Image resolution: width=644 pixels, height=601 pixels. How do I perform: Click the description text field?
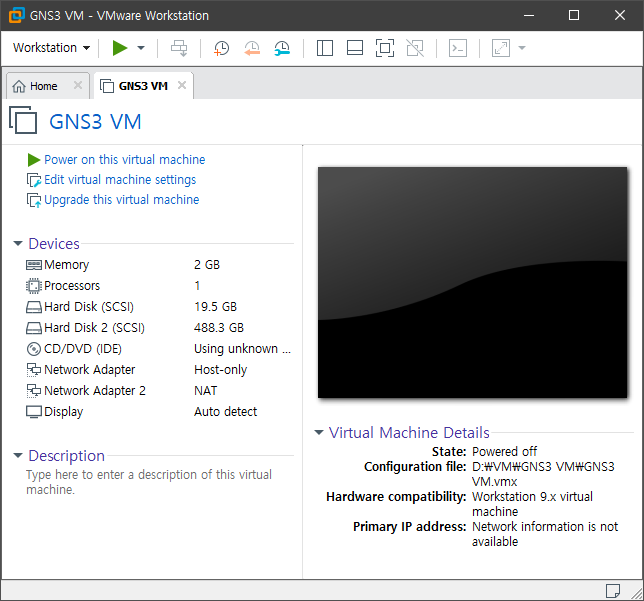(149, 482)
